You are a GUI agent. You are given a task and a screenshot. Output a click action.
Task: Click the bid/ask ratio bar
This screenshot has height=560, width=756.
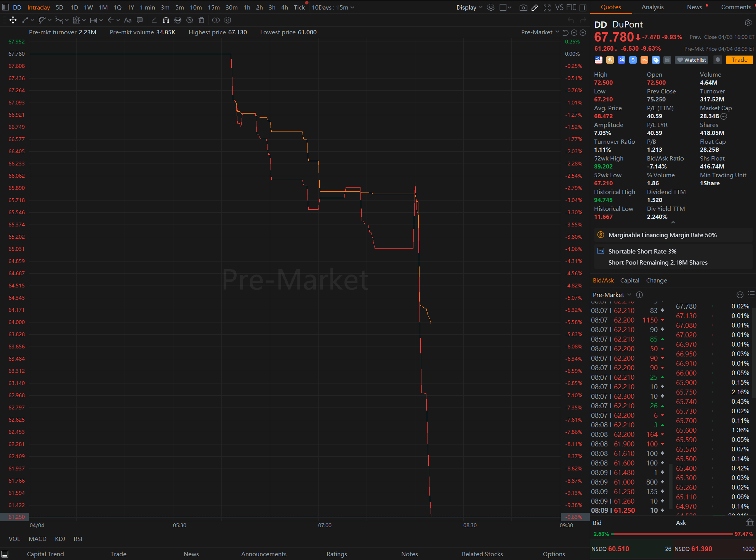(672, 534)
